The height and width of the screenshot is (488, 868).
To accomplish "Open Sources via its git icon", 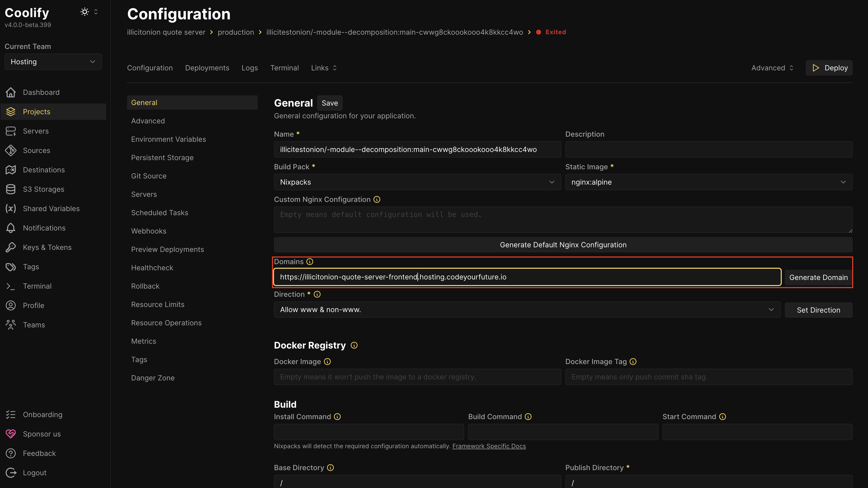I will click(x=11, y=150).
